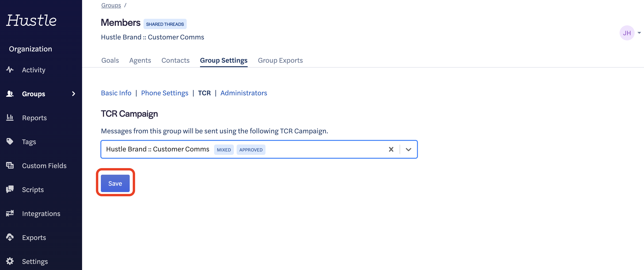Click the Groups people icon
Screen dimensions: 644x270
(10, 94)
